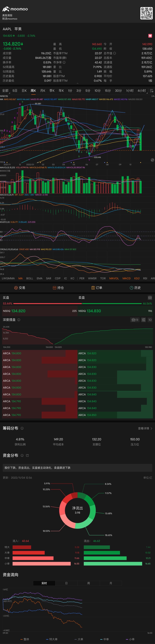This screenshot has width=155, height=644.
Task: Open depth settings sliders icon
Action: (143, 320)
